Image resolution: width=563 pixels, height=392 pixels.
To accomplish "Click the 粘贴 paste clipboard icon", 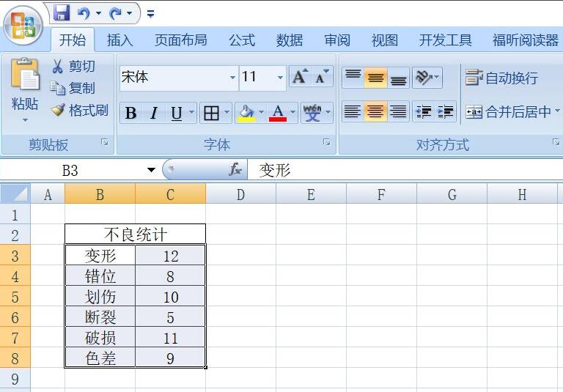I will 25,74.
